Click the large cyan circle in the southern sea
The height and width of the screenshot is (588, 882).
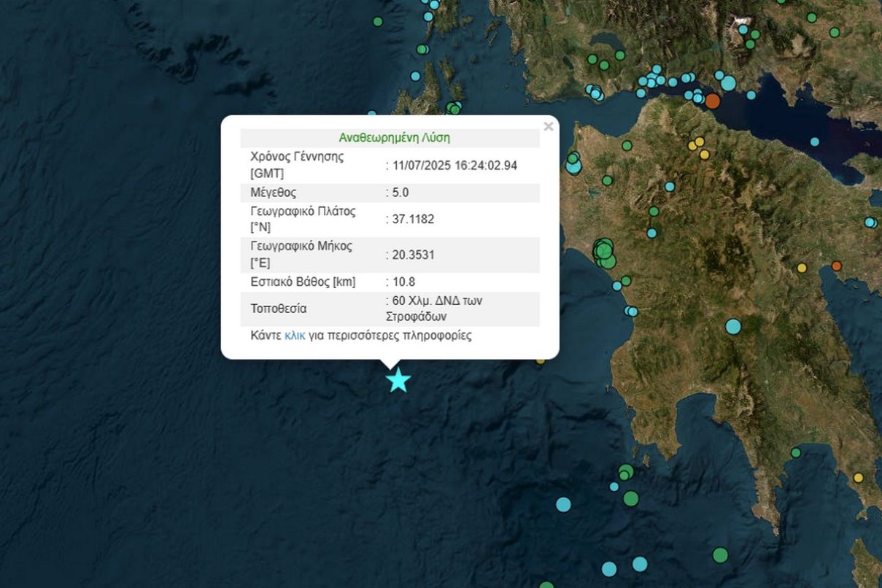563,504
